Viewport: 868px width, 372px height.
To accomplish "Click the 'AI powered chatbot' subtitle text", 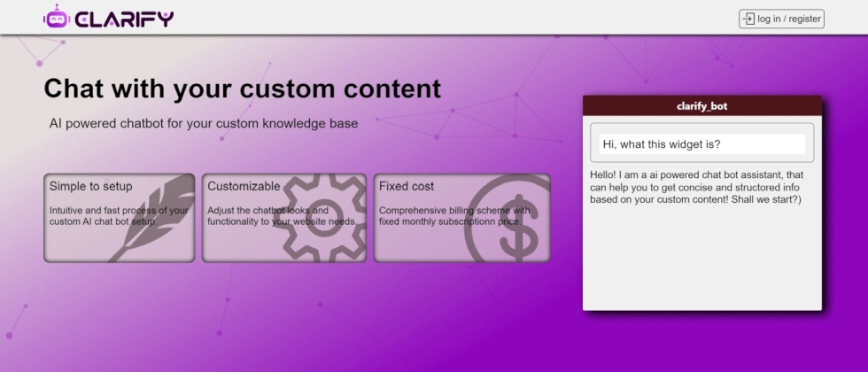I will [x=204, y=124].
